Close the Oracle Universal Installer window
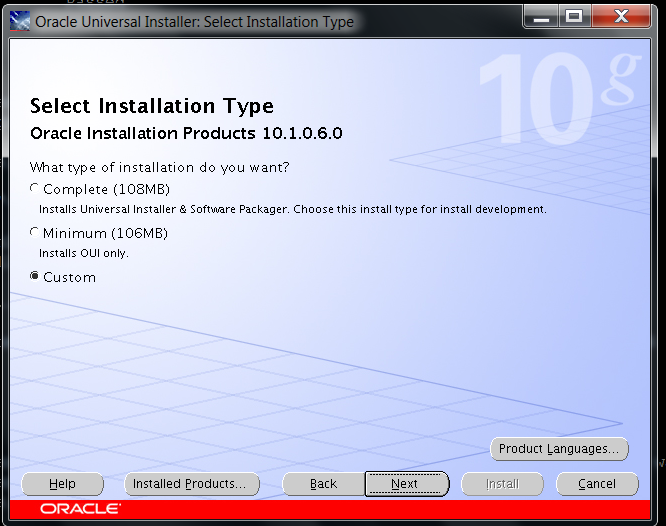The height and width of the screenshot is (526, 666). click(x=621, y=17)
